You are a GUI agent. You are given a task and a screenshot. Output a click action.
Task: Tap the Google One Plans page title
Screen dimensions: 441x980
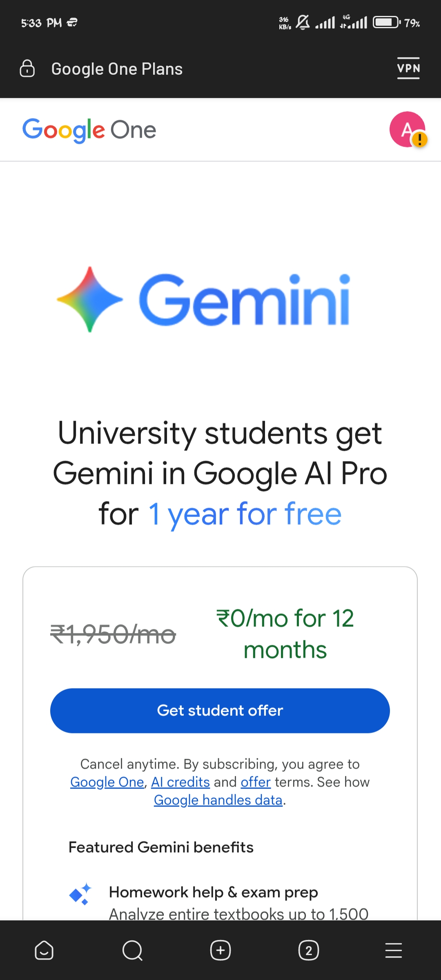[117, 69]
